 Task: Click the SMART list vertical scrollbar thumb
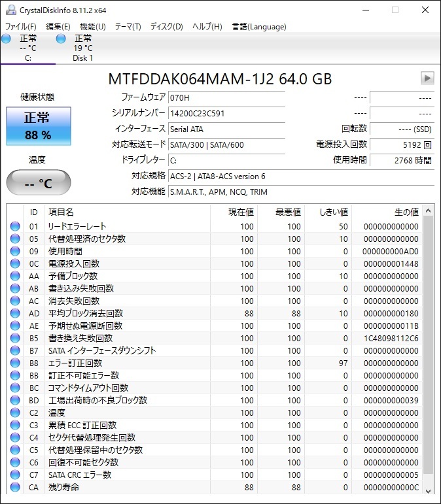click(x=428, y=345)
